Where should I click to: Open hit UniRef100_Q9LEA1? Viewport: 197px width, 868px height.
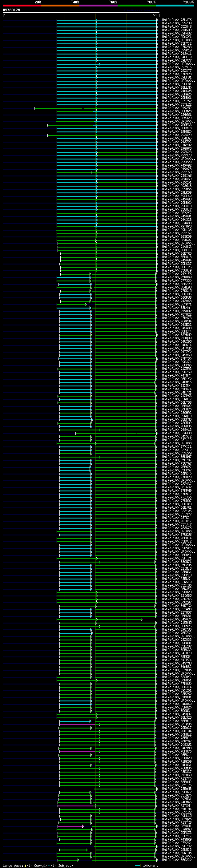point(177,84)
